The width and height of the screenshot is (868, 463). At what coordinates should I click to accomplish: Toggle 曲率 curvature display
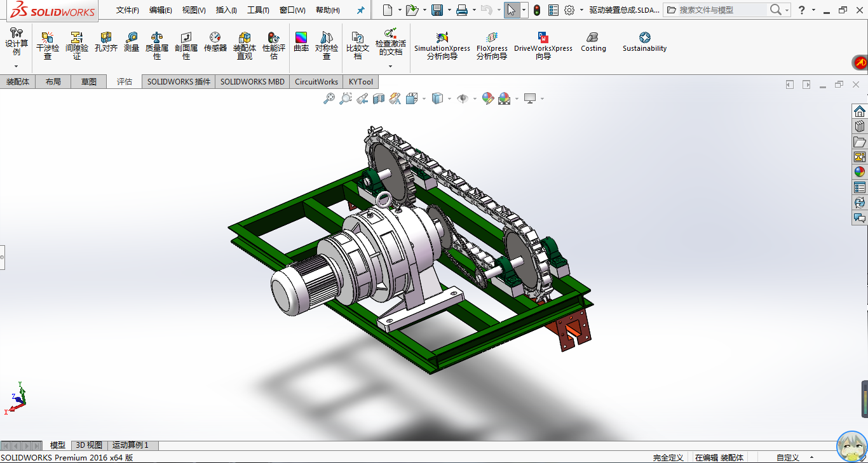tap(301, 42)
